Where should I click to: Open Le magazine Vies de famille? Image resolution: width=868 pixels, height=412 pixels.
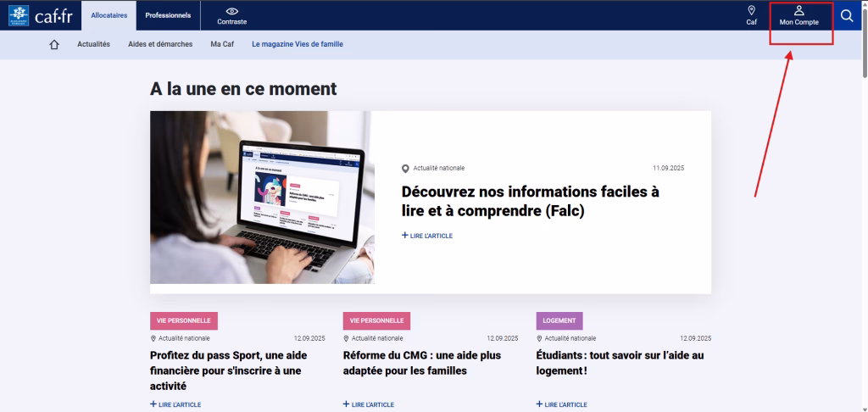298,44
